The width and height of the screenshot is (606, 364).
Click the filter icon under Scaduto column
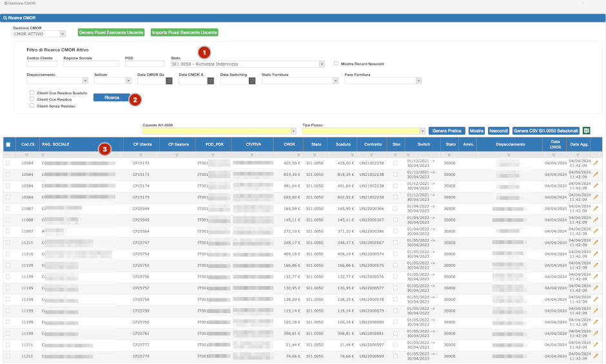click(x=352, y=155)
